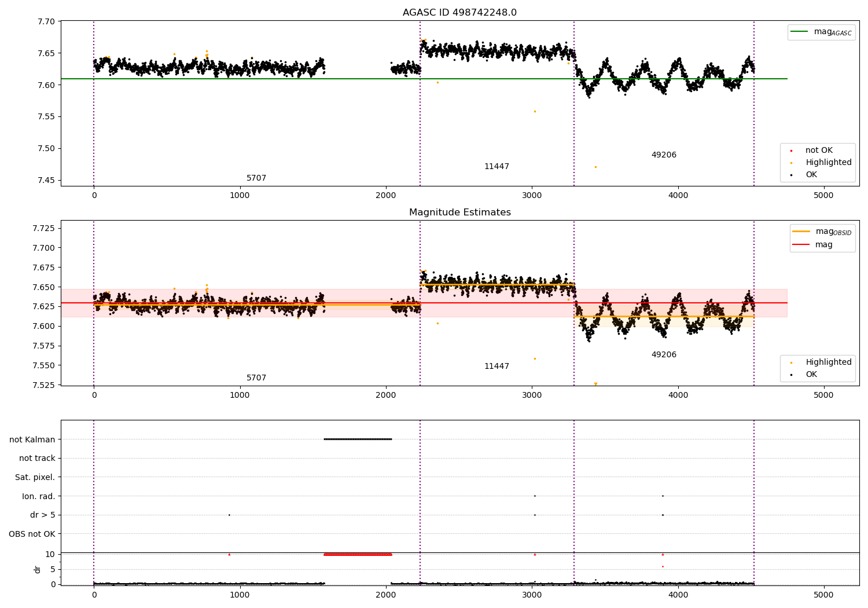Click the '11447' label in middle plot

click(496, 366)
